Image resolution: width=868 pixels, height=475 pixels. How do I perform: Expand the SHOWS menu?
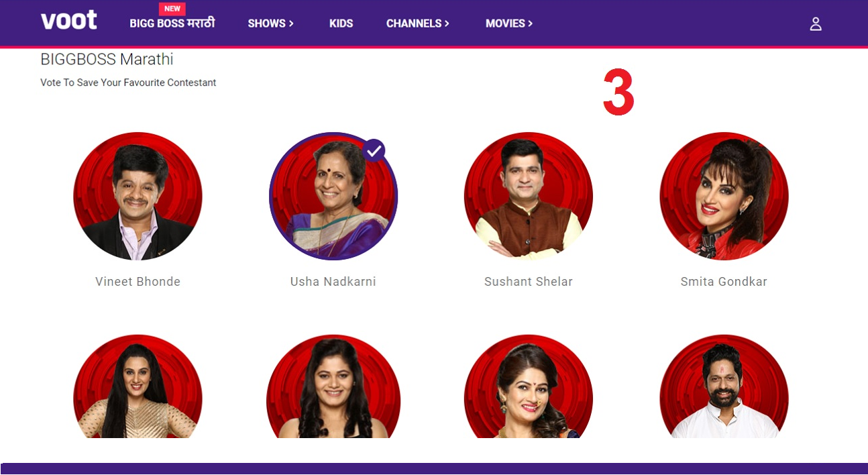click(x=271, y=23)
